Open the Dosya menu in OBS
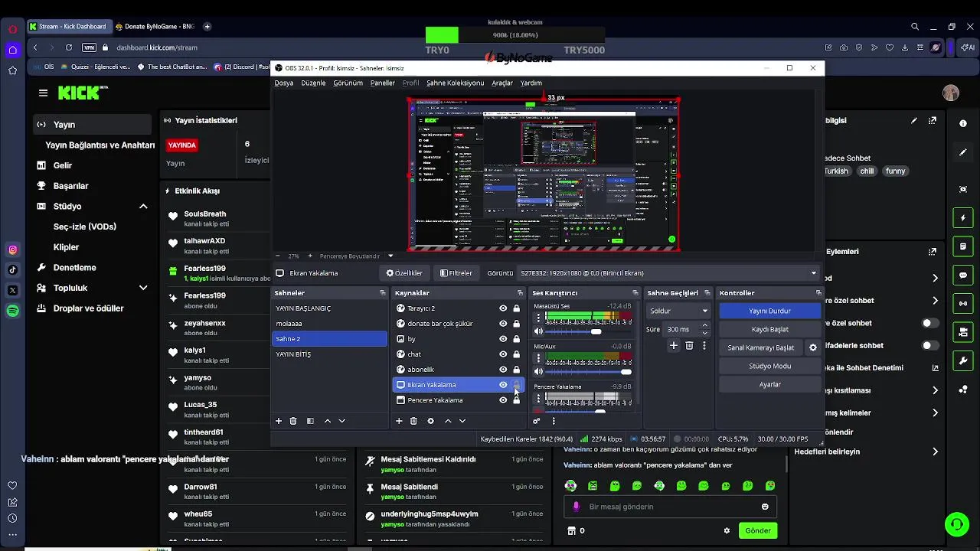The width and height of the screenshot is (980, 551). [283, 83]
